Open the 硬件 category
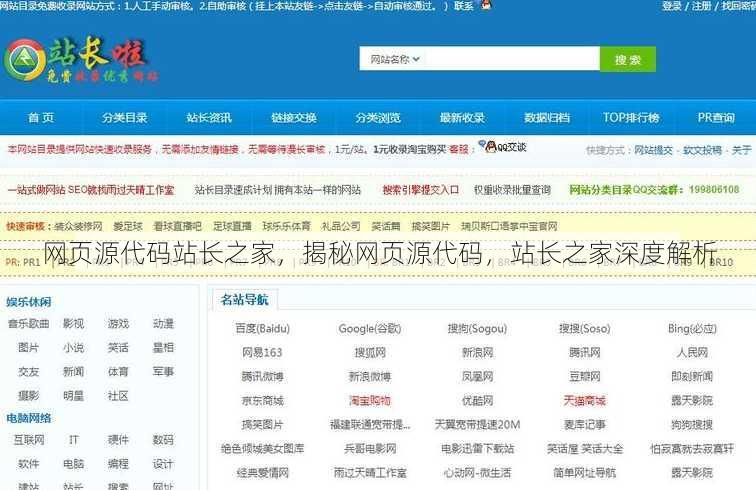Image resolution: width=756 pixels, height=490 pixels. point(118,440)
